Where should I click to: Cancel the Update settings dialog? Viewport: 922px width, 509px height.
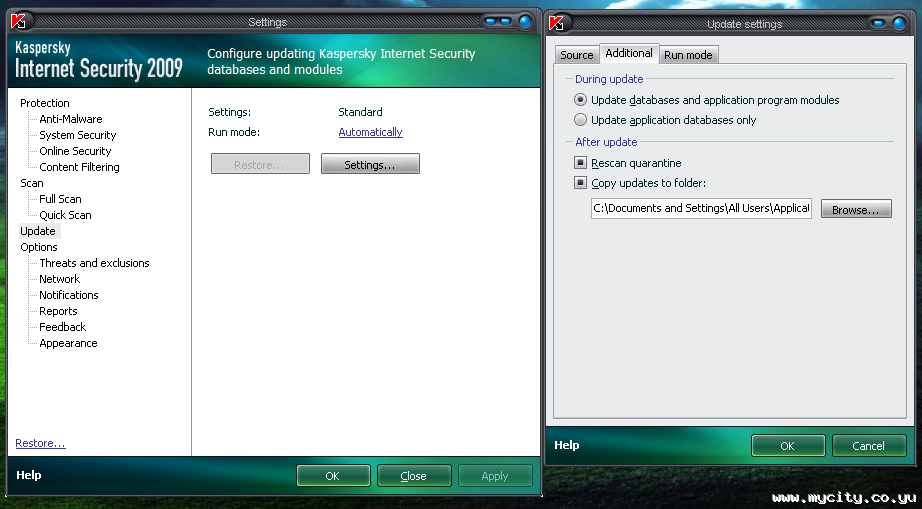point(868,446)
